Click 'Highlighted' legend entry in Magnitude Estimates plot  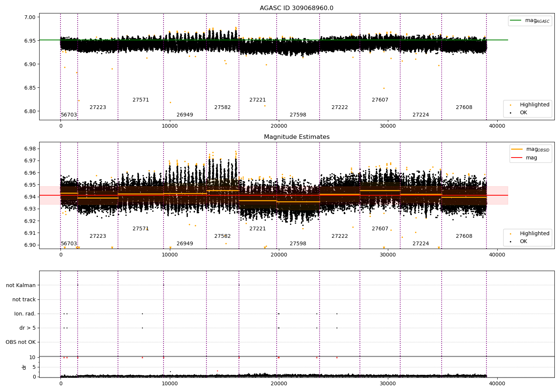pos(535,234)
